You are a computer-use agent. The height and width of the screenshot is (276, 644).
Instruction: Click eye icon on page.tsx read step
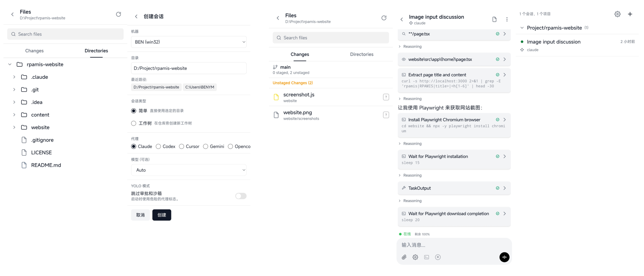pyautogui.click(x=404, y=59)
